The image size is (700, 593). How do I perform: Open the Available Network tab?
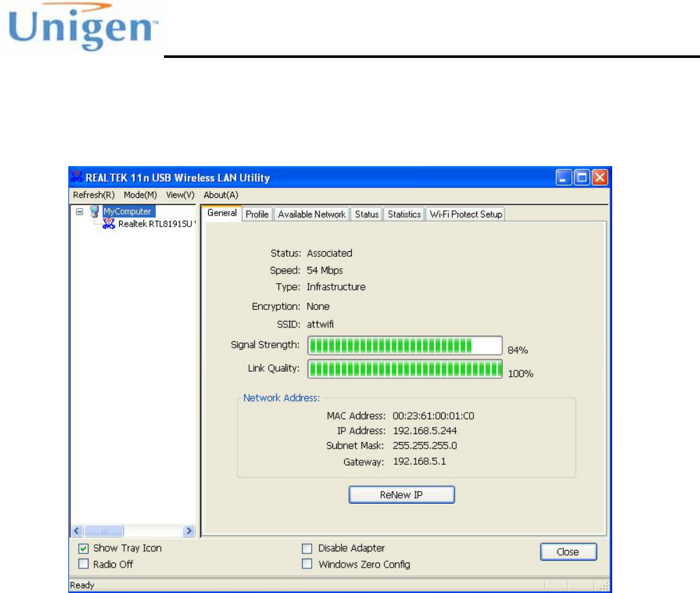[312, 214]
